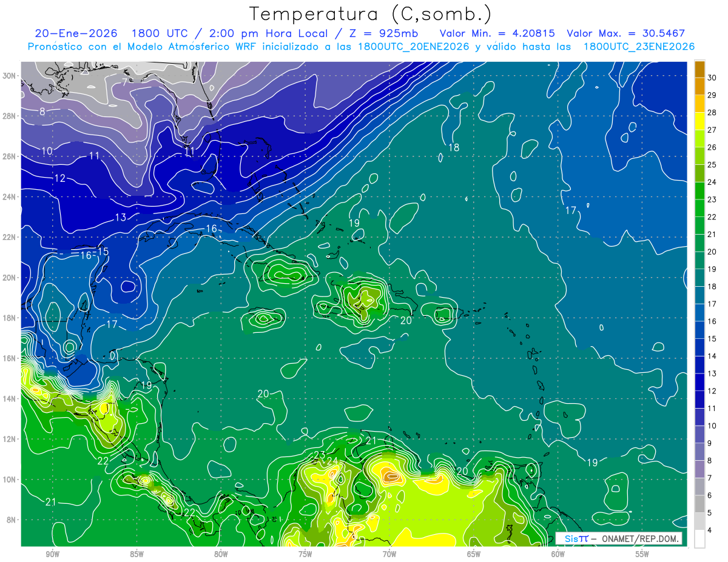Click the "14N" latitude axis label
The width and height of the screenshot is (728, 562).
pyautogui.click(x=10, y=398)
